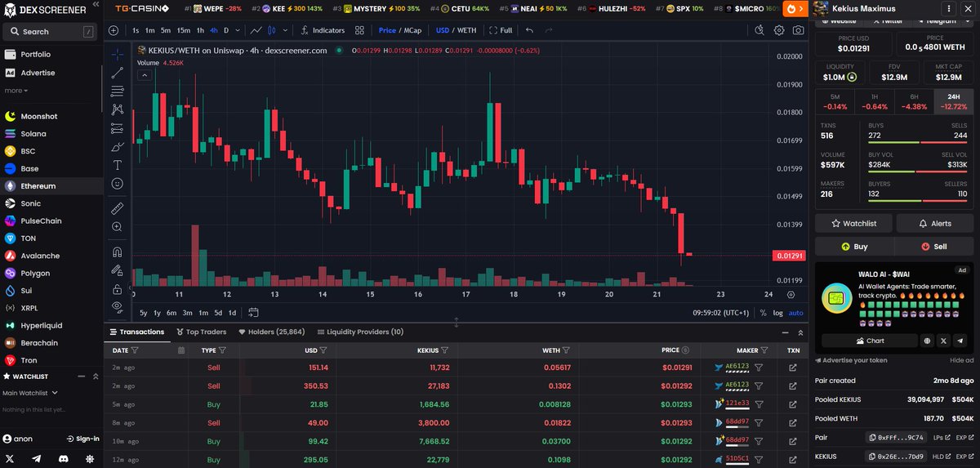Select the 15m timeframe
The image size is (980, 468).
point(183,30)
